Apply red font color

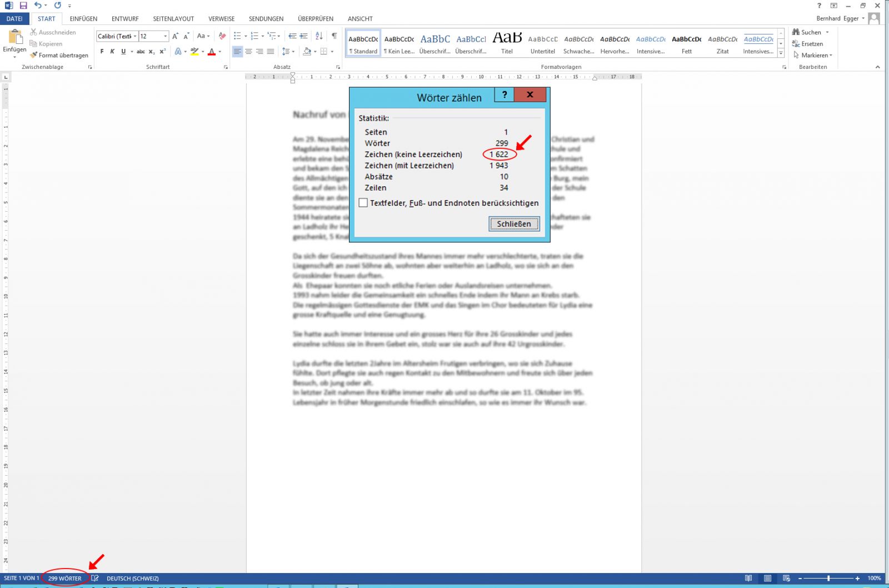[212, 52]
